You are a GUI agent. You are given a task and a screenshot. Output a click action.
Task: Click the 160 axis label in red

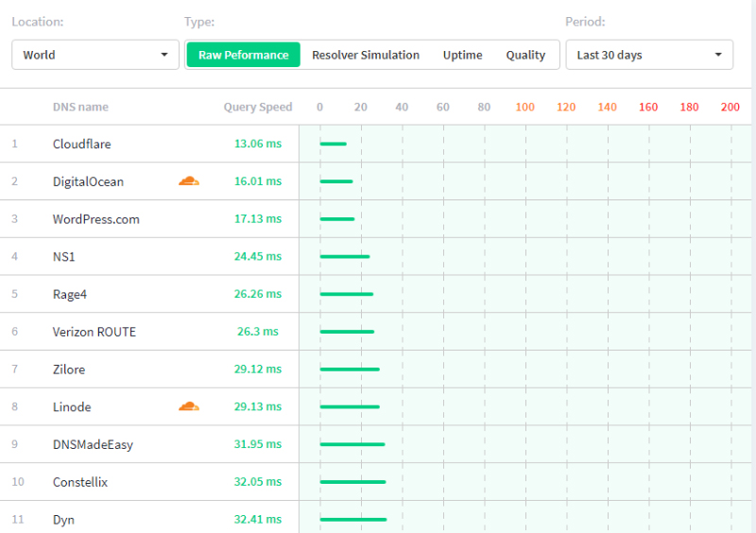coord(648,107)
